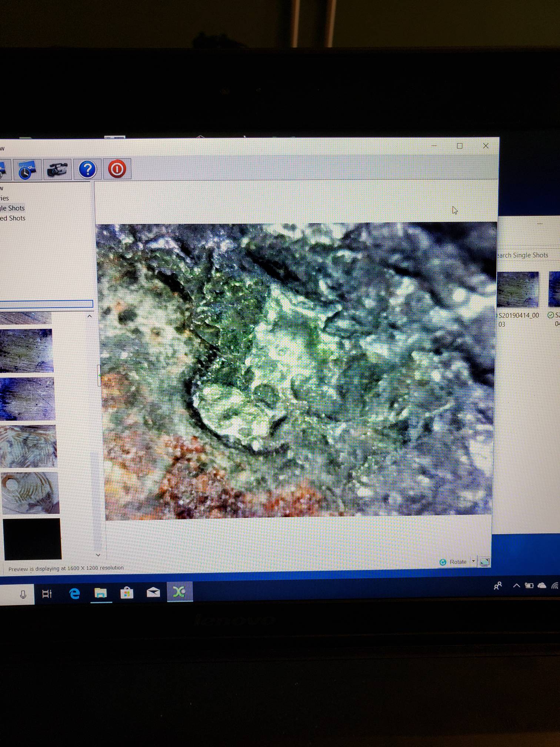Screen dimensions: 560x747
Task: Open the Microsoft Store taskbar icon
Action: (127, 593)
